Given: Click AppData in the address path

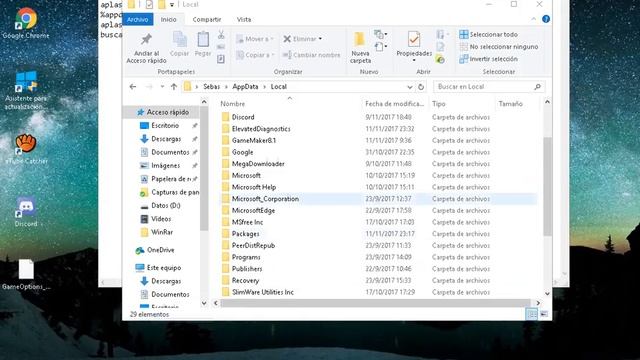Looking at the screenshot, I should (x=245, y=87).
